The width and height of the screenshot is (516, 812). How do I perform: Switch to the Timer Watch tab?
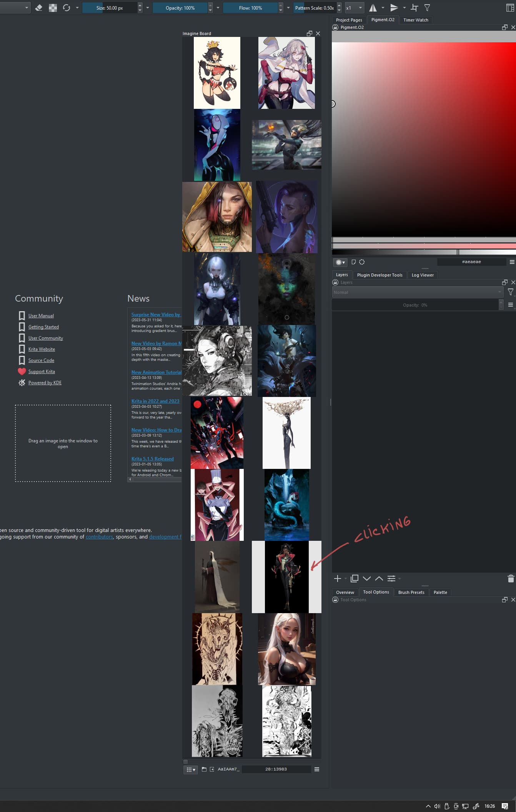(x=416, y=20)
